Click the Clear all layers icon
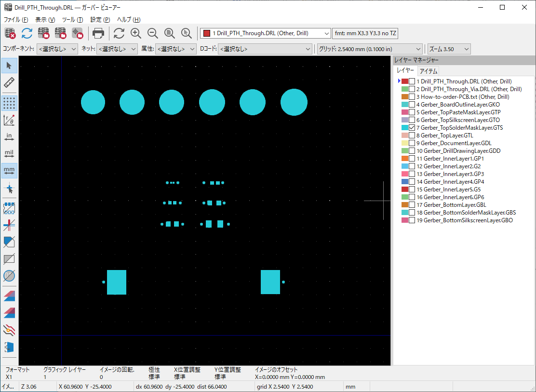Screen dimensions: 536x392 click(x=10, y=33)
